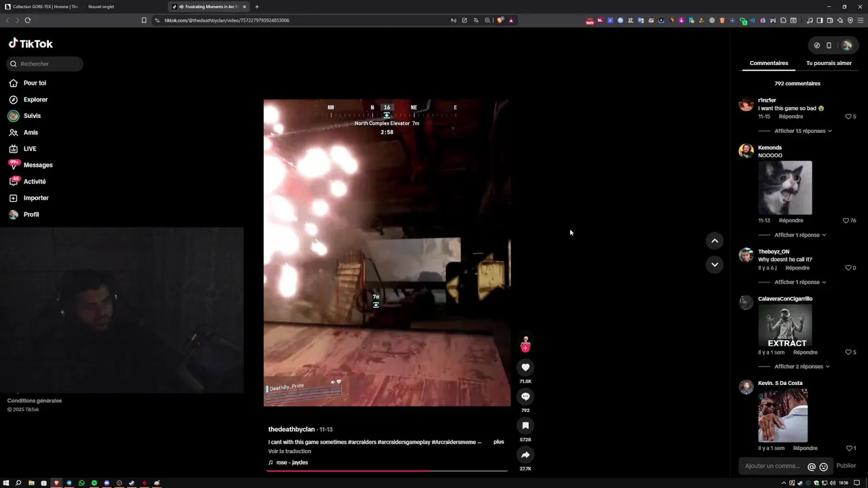The height and width of the screenshot is (488, 868).
Task: Like the video with heart icon
Action: tap(526, 367)
